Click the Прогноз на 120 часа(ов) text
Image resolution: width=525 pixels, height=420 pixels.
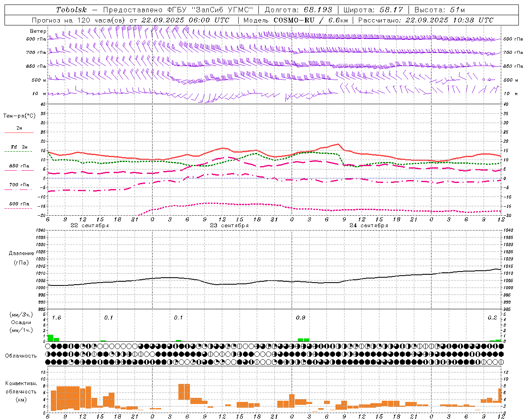(x=79, y=20)
